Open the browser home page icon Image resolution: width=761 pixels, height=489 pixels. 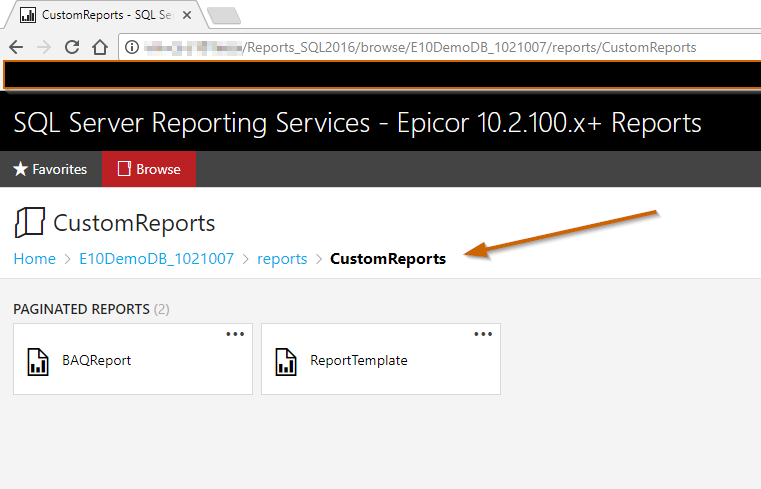point(100,47)
